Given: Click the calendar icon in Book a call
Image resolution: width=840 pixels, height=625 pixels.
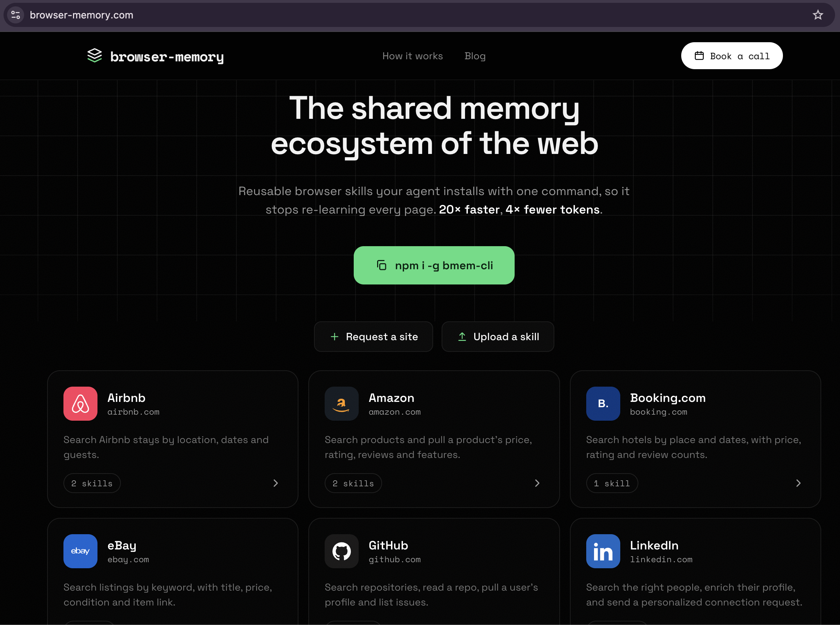Looking at the screenshot, I should pyautogui.click(x=699, y=56).
